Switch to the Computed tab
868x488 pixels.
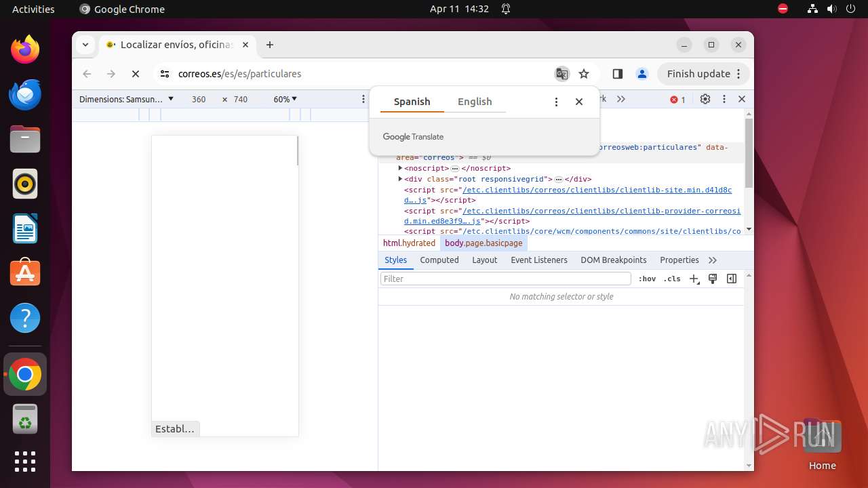click(439, 260)
